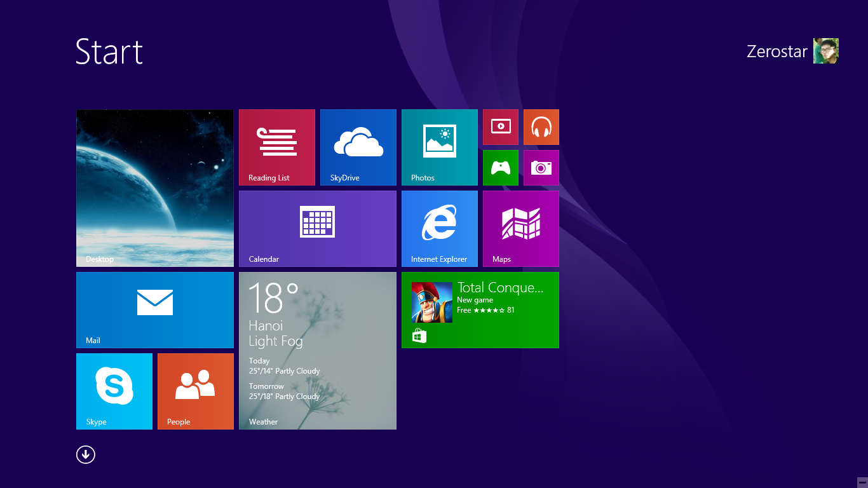Screen dimensions: 868x488
Task: Show all apps with the down arrow
Action: pos(86,454)
